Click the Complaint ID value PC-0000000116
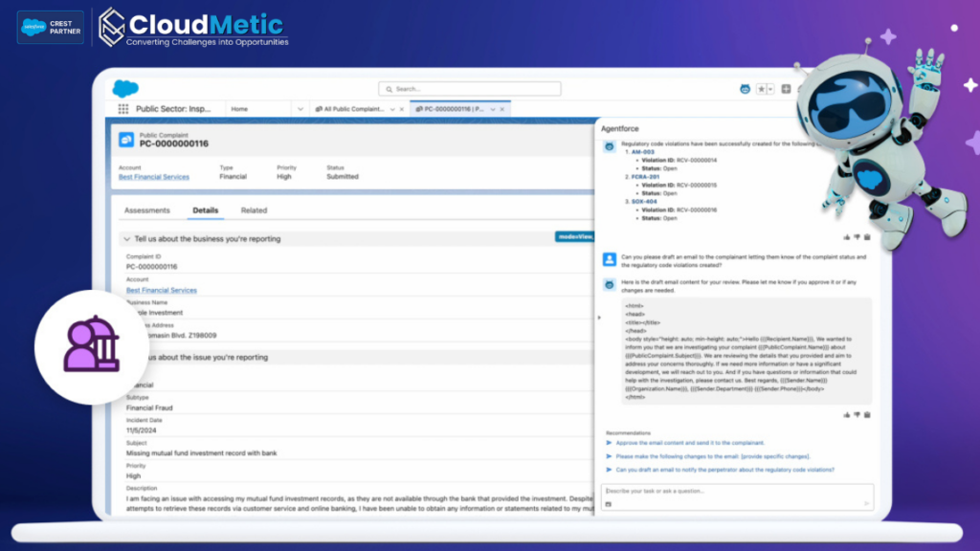This screenshot has width=980, height=551. click(152, 267)
